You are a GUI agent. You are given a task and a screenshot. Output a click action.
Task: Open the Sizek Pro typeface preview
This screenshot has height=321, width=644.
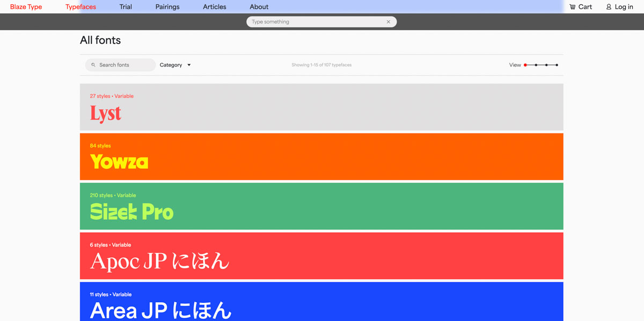[x=321, y=206]
